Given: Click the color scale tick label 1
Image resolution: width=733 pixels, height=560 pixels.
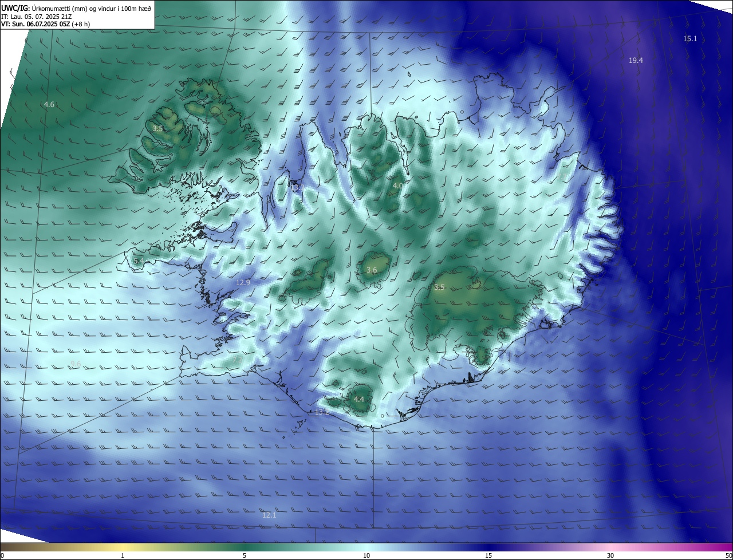Looking at the screenshot, I should click(123, 555).
